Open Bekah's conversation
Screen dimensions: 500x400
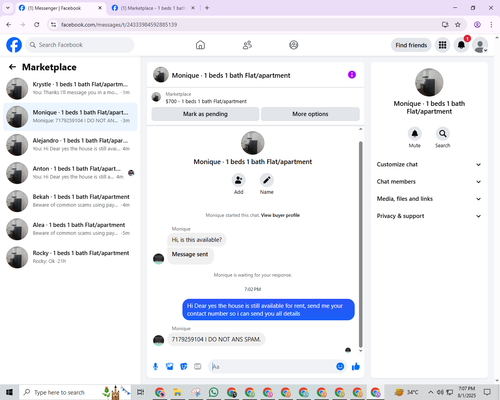70,201
